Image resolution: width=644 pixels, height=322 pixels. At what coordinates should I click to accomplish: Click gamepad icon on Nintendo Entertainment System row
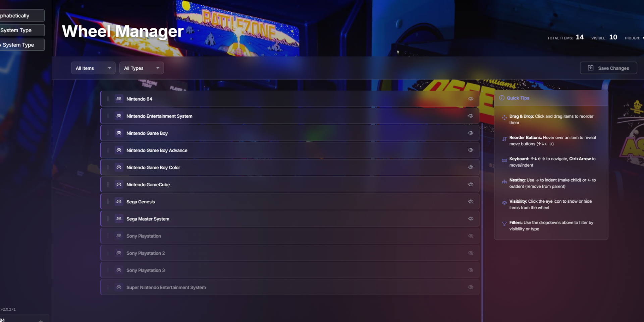coord(119,116)
